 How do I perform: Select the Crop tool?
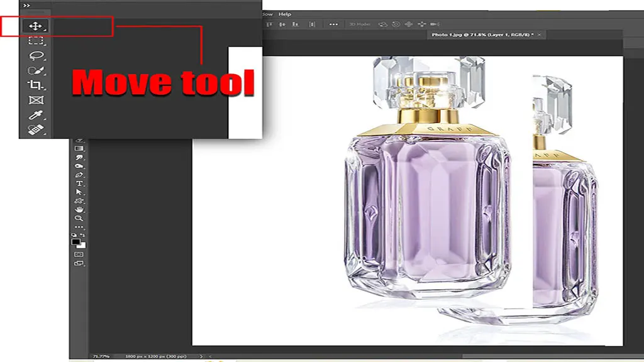point(36,85)
